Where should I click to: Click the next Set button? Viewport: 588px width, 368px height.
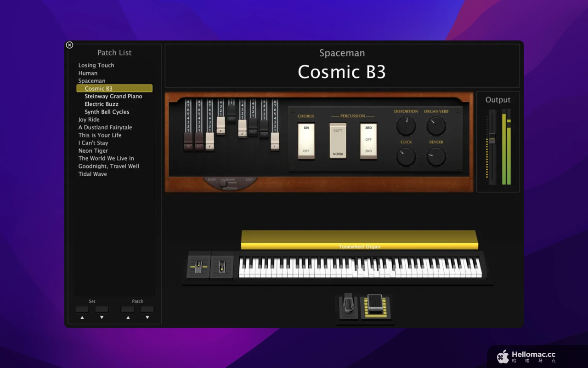tap(102, 310)
